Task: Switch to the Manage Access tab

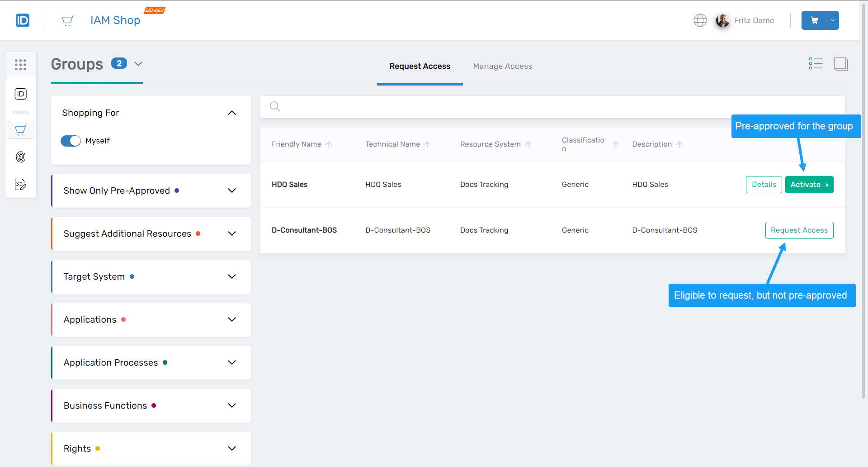Action: tap(502, 66)
